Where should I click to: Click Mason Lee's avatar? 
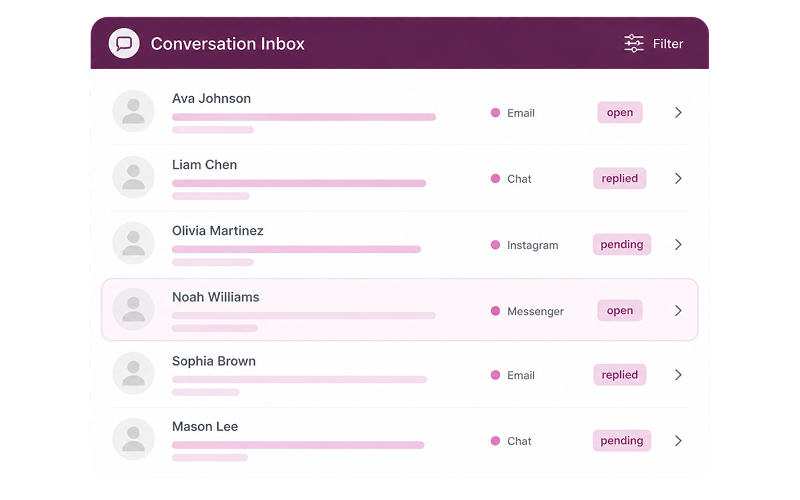click(x=133, y=439)
